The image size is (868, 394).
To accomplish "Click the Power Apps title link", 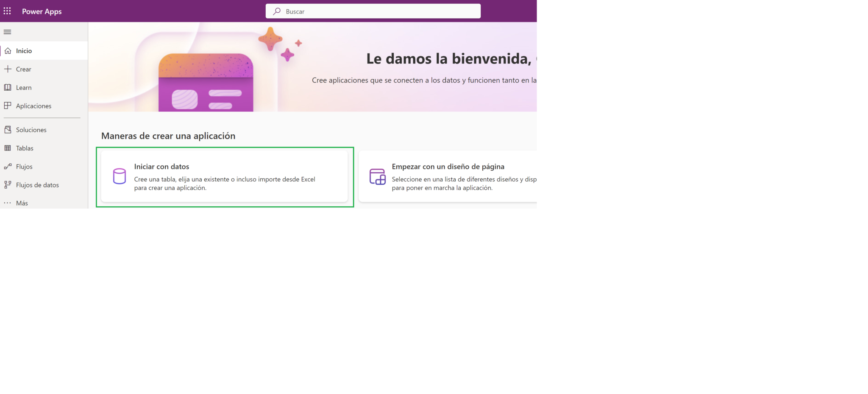I will point(42,11).
